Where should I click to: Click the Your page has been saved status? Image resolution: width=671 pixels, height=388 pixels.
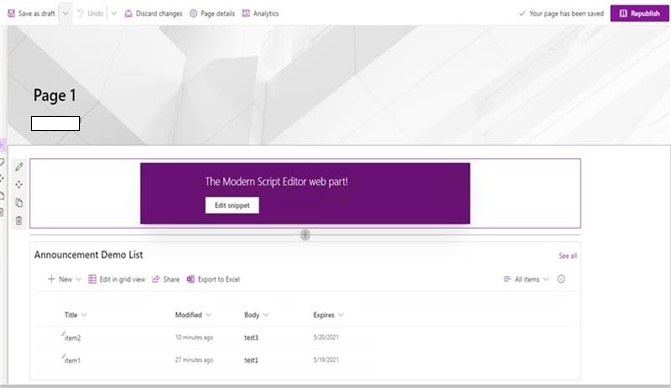point(561,14)
